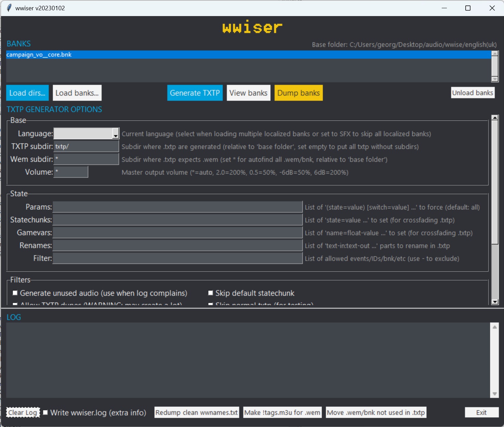
Task: Close the wwiser window
Action: click(492, 8)
